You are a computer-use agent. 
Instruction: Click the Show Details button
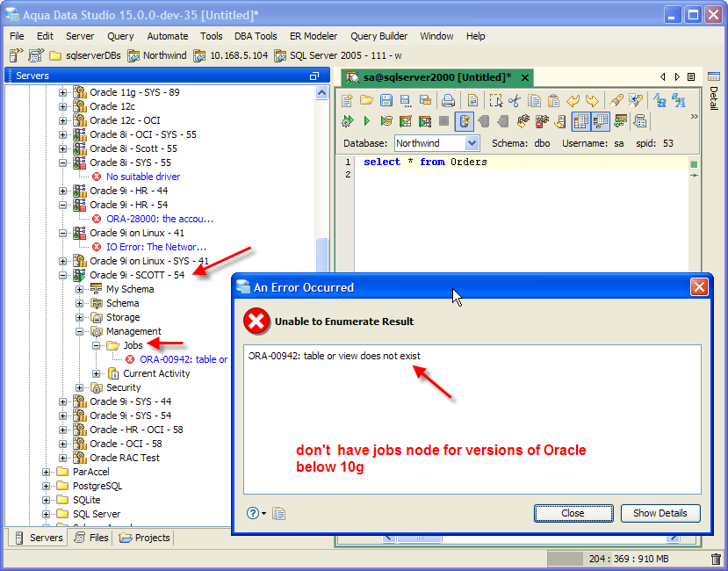(x=660, y=513)
